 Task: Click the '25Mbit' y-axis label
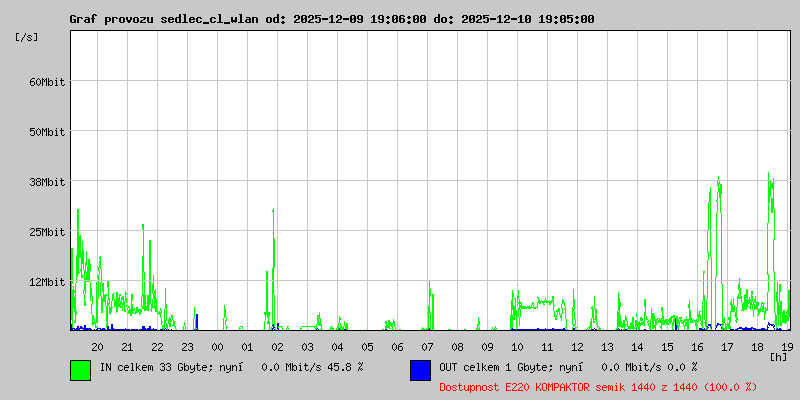click(x=47, y=232)
